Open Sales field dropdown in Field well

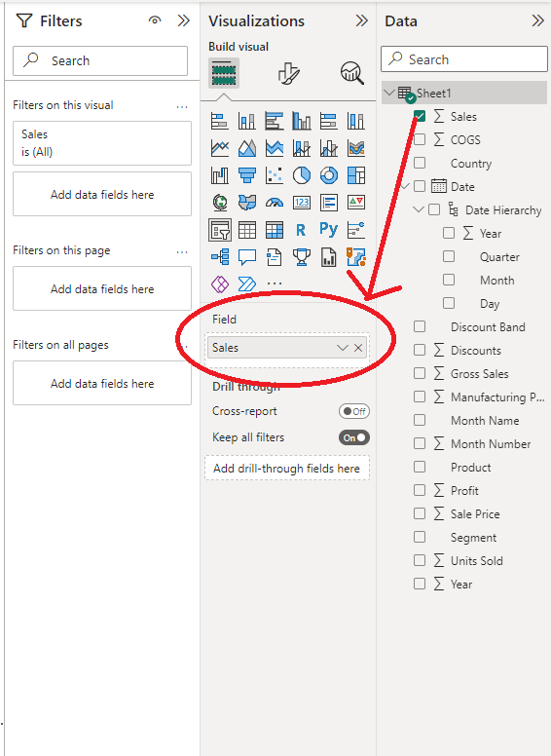click(x=343, y=348)
